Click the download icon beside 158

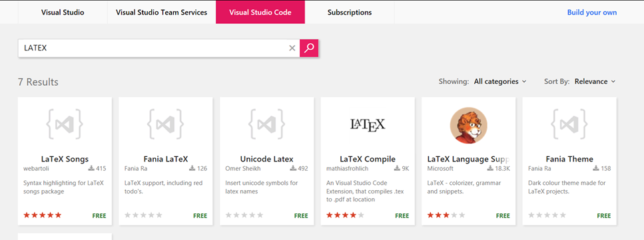coord(596,168)
